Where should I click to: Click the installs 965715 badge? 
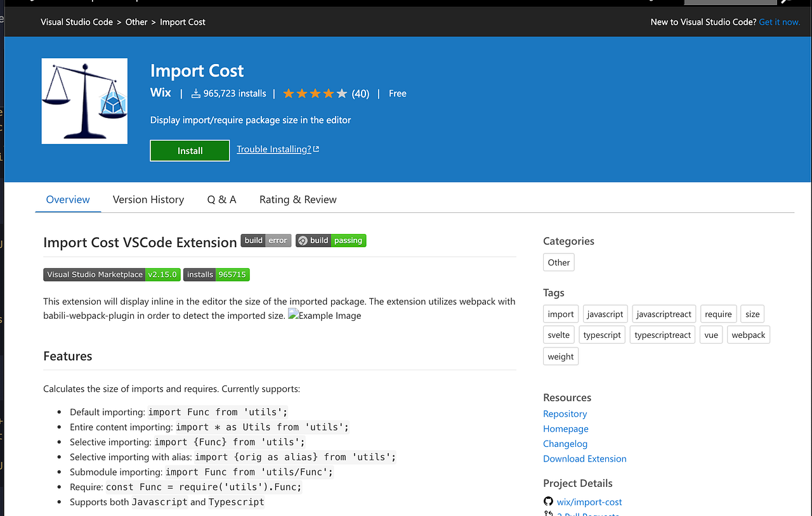pyautogui.click(x=216, y=274)
